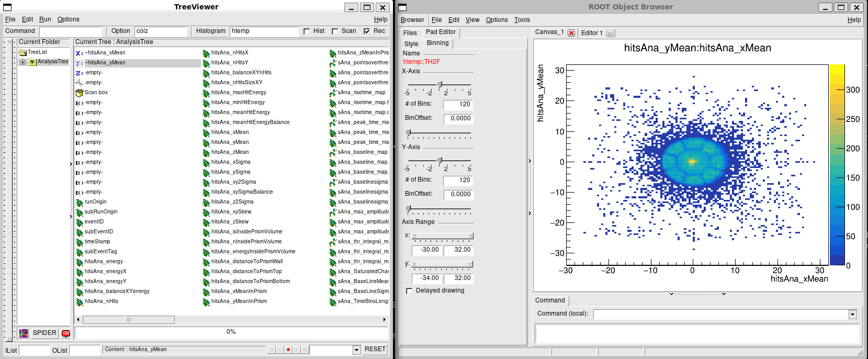This screenshot has height=359, width=868.
Task: Open the View menu in ROOT Object Browser
Action: point(472,20)
